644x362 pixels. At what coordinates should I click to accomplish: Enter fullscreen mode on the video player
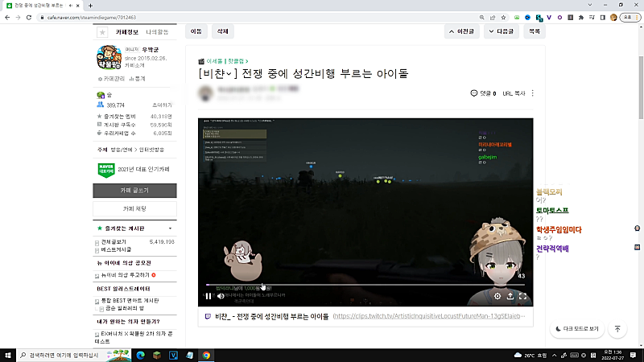point(522,296)
